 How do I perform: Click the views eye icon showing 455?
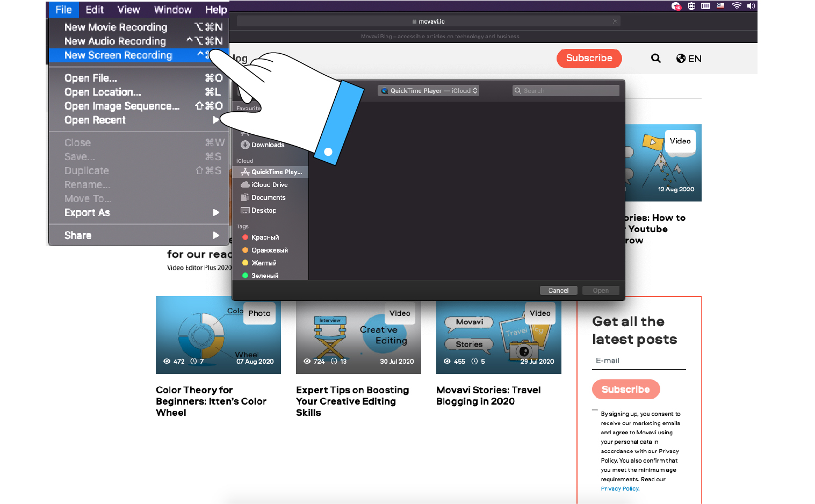447,362
